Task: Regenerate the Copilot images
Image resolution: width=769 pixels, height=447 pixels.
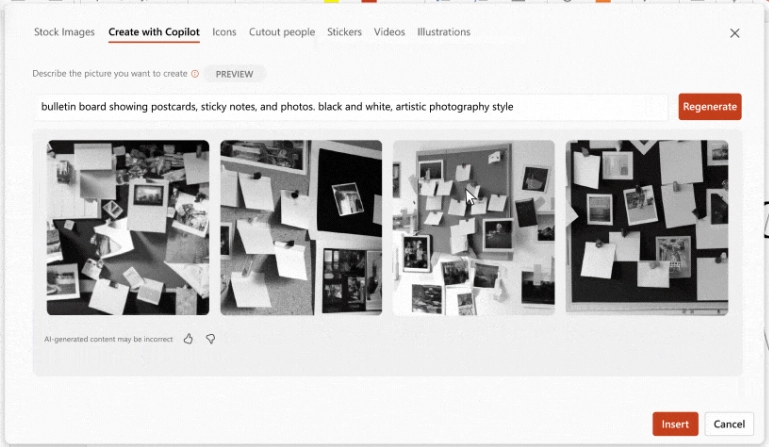Action: tap(710, 106)
